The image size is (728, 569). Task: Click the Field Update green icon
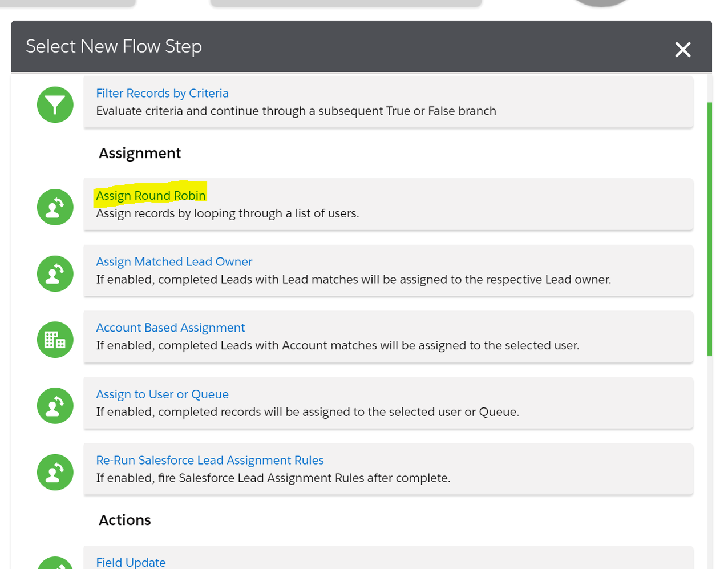coord(55,564)
